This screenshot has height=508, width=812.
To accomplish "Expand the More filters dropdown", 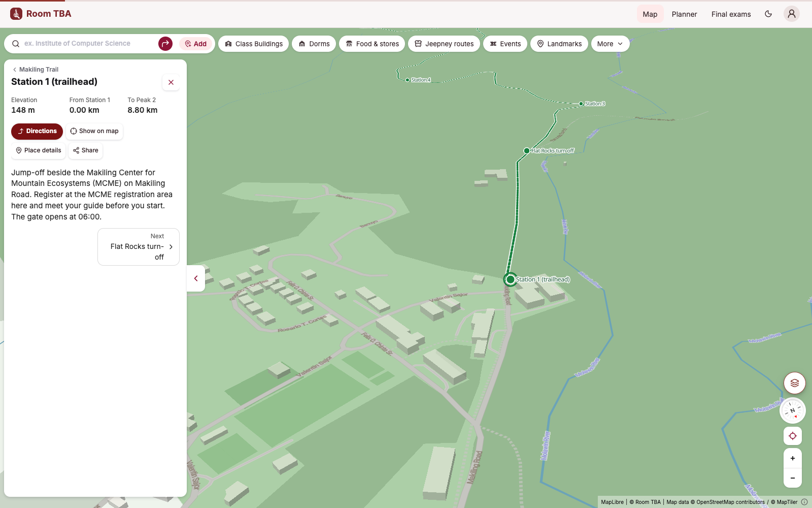I will pos(611,44).
